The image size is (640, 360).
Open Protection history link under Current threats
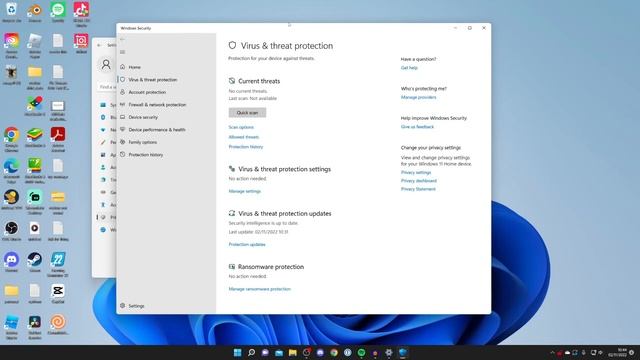[246, 147]
